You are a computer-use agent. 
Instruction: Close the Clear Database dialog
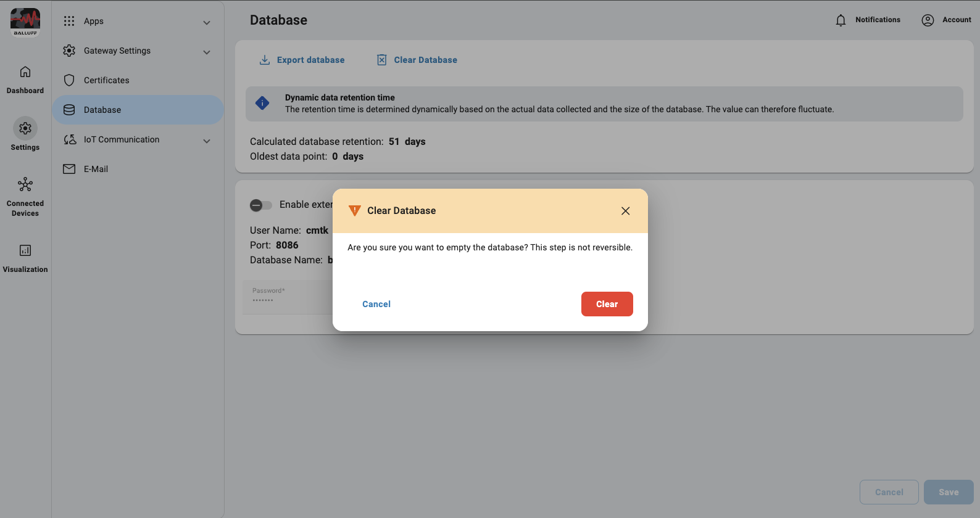pos(625,211)
